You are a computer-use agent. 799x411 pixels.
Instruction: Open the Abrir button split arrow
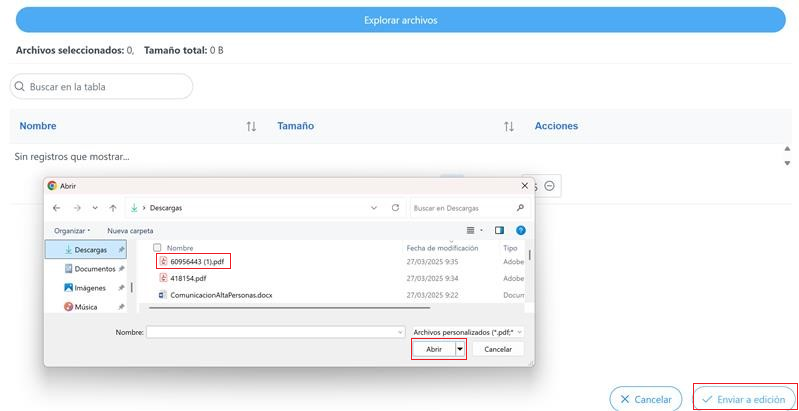click(x=460, y=349)
